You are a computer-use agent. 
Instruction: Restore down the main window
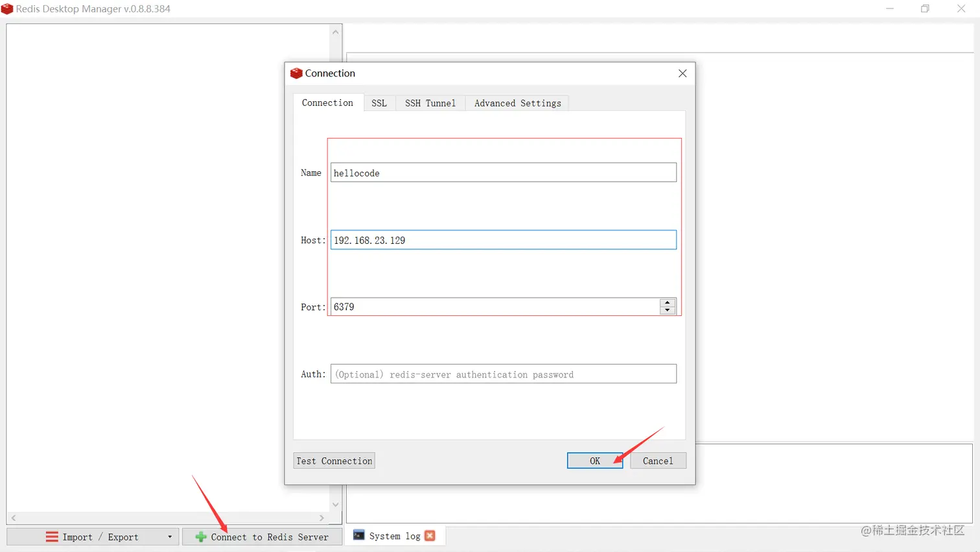point(925,9)
